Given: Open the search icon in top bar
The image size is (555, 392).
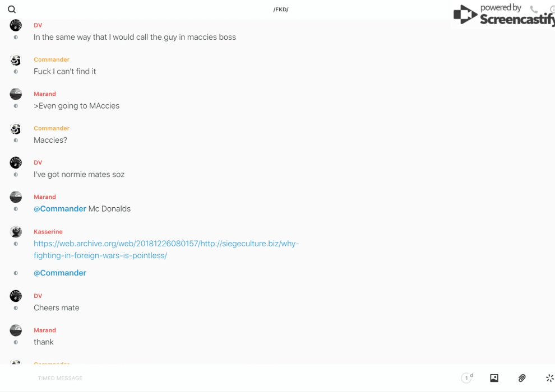Looking at the screenshot, I should [x=12, y=10].
